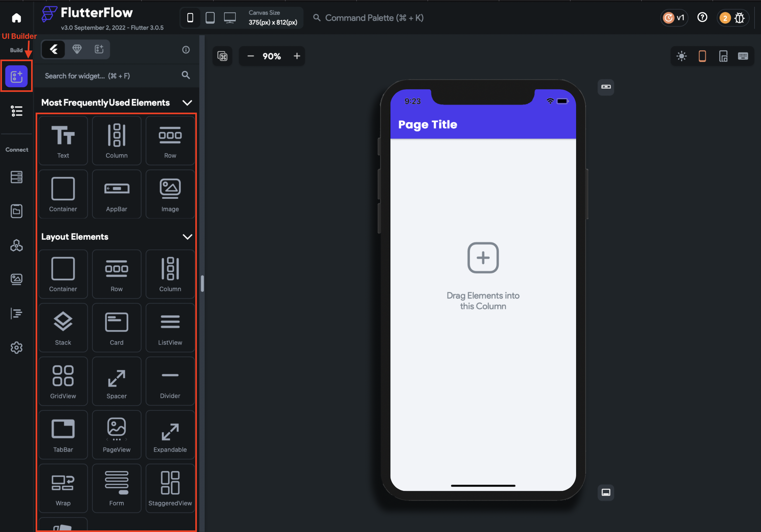Select the GridView widget tile
The width and height of the screenshot is (761, 532).
(x=63, y=381)
